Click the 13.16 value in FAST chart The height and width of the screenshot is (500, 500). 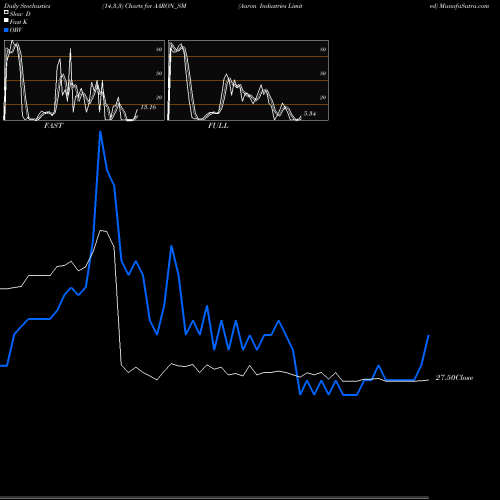[x=148, y=107]
